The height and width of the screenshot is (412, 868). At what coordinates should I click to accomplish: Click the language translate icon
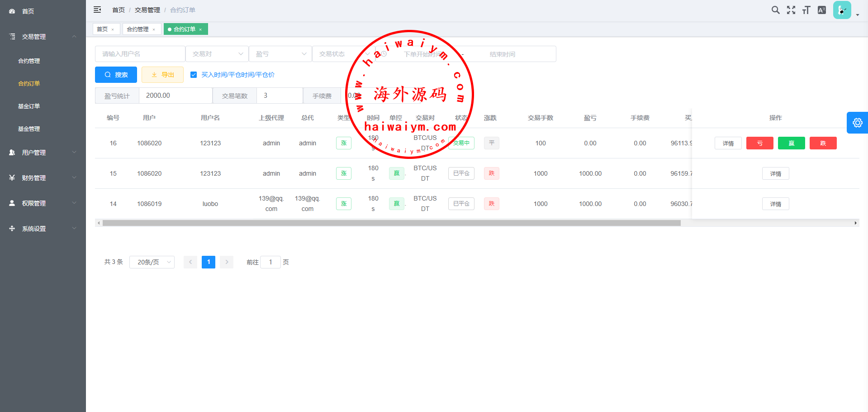pyautogui.click(x=822, y=10)
